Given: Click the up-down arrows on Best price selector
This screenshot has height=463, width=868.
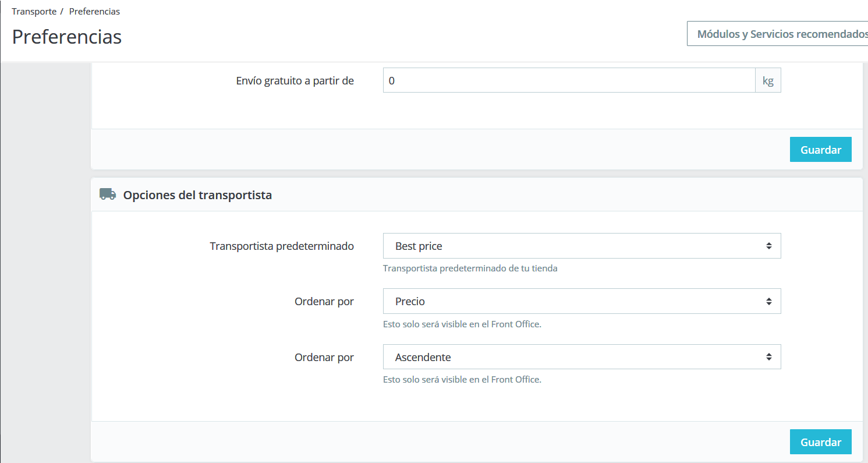Looking at the screenshot, I should click(768, 246).
